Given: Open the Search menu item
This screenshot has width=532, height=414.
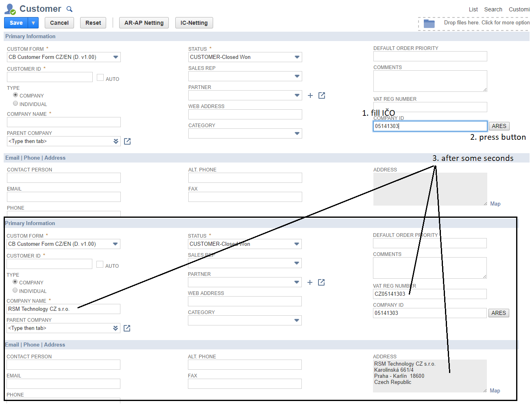Looking at the screenshot, I should tap(493, 9).
